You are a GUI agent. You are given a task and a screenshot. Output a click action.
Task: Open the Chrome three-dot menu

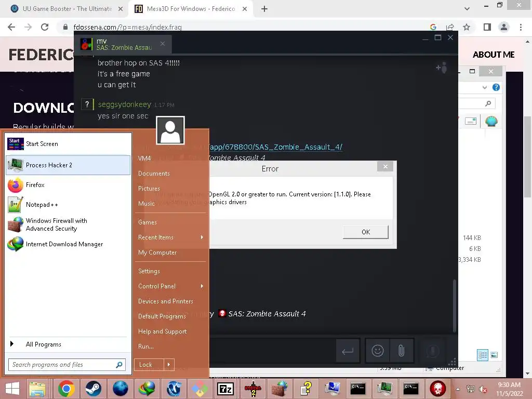coord(521,27)
